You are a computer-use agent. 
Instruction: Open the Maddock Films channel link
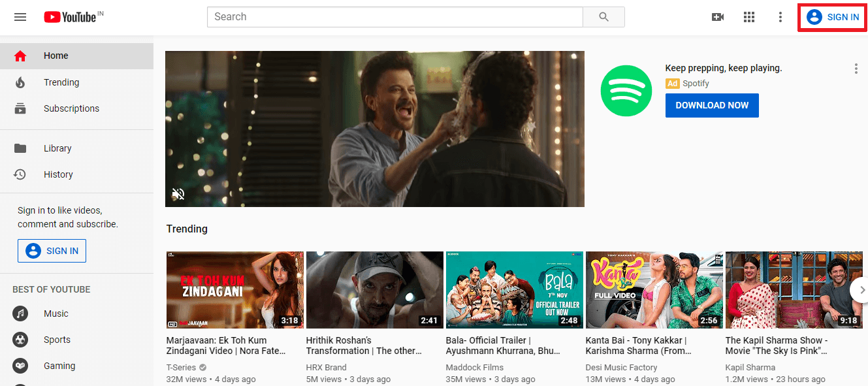pos(475,367)
